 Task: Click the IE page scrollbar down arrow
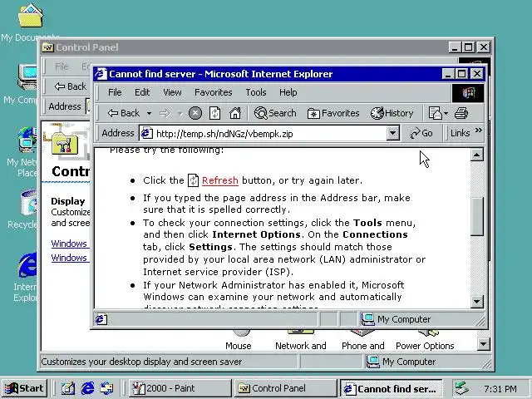(476, 301)
